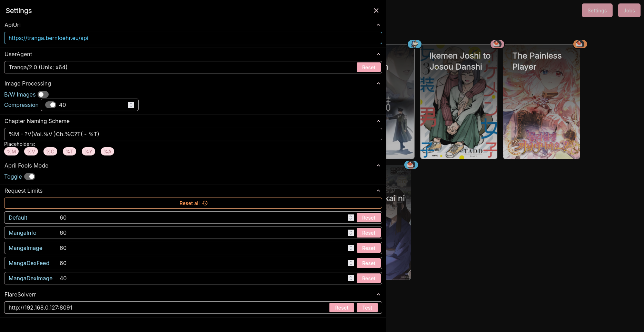The width and height of the screenshot is (644, 332).
Task: Click the blue connector badge on first card
Action: click(x=415, y=44)
